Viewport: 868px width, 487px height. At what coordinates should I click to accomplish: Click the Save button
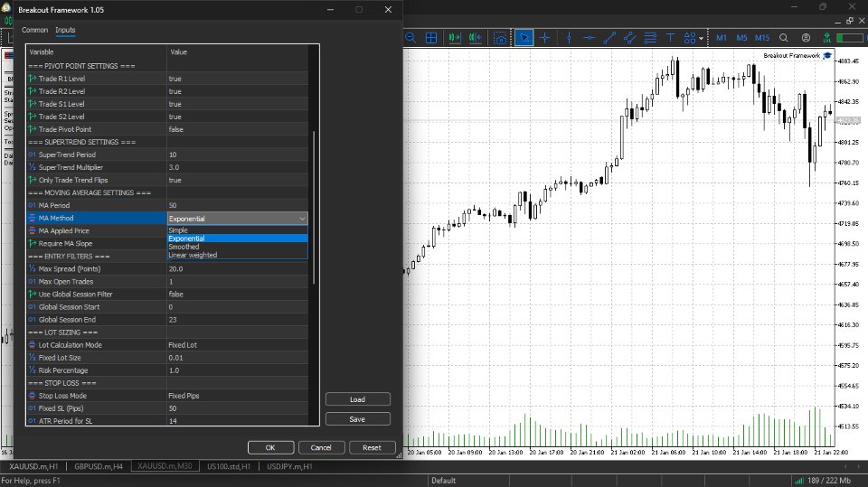(358, 419)
